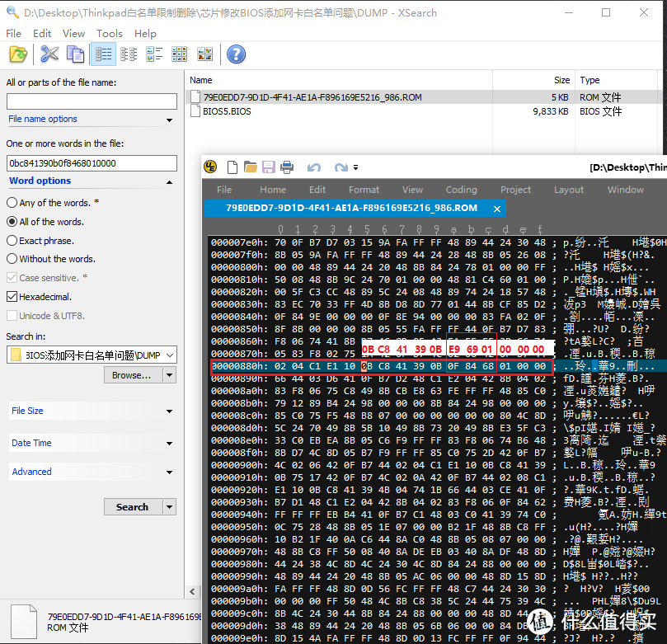The width and height of the screenshot is (667, 644).
Task: Click the redo arrow in UltraEdit
Action: 341,167
